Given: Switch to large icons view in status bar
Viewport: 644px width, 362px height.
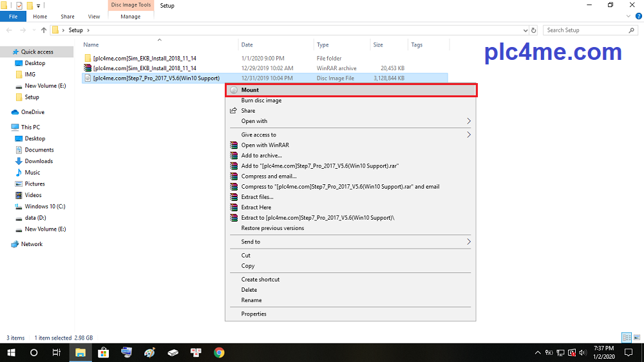Looking at the screenshot, I should tap(637, 338).
